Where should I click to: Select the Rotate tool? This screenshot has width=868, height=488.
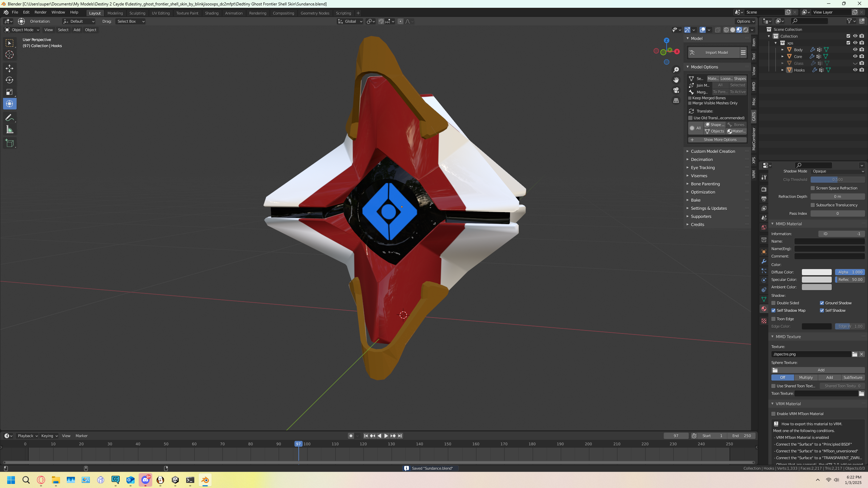tap(9, 80)
